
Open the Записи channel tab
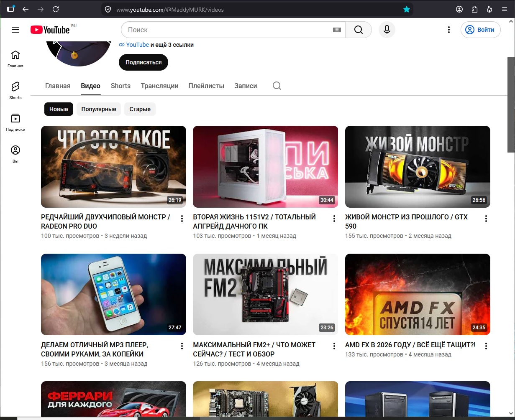click(x=246, y=86)
